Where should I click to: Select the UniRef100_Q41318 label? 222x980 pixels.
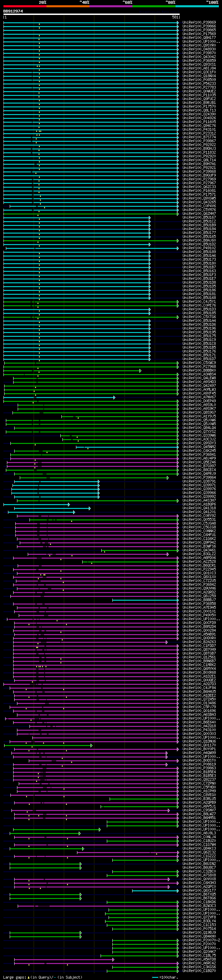199,508
